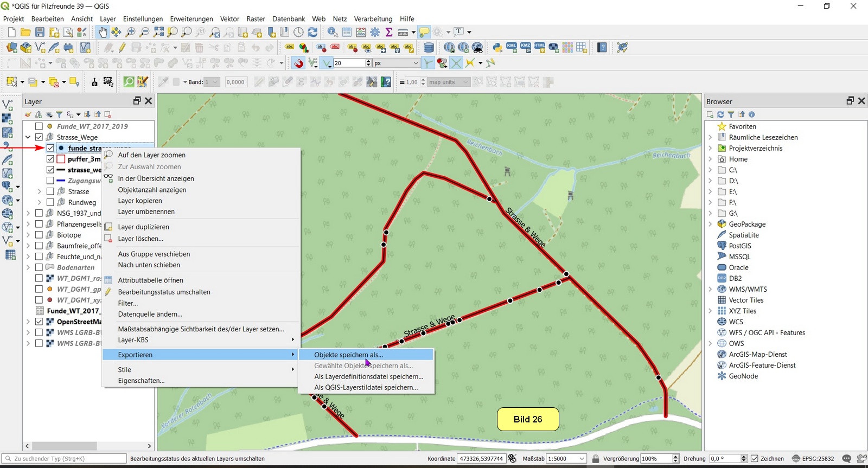868x468 pixels.
Task: Select the Pan Map hand tool
Action: click(103, 33)
